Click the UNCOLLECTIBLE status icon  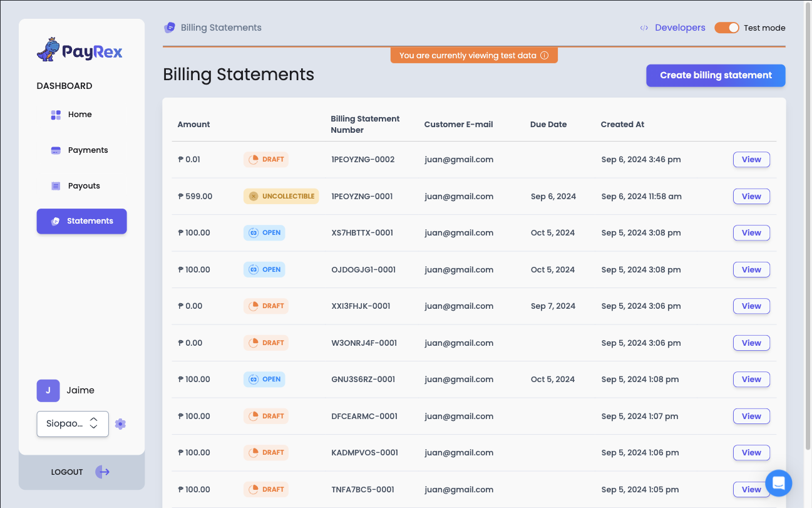pyautogui.click(x=253, y=196)
